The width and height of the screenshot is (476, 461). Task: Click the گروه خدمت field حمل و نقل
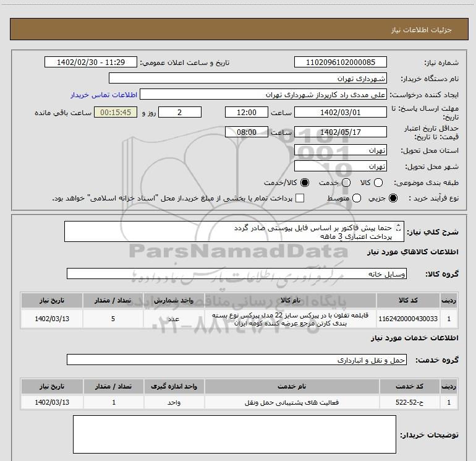point(236,360)
